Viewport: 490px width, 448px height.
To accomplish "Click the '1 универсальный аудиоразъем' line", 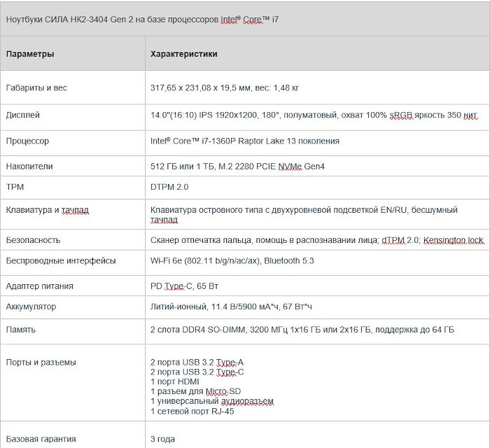I will 212,401.
